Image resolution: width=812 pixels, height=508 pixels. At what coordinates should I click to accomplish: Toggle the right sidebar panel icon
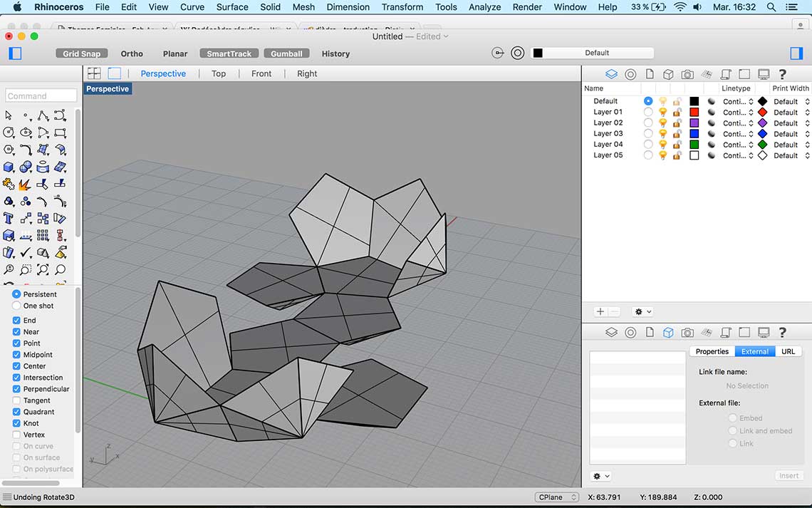pyautogui.click(x=796, y=53)
